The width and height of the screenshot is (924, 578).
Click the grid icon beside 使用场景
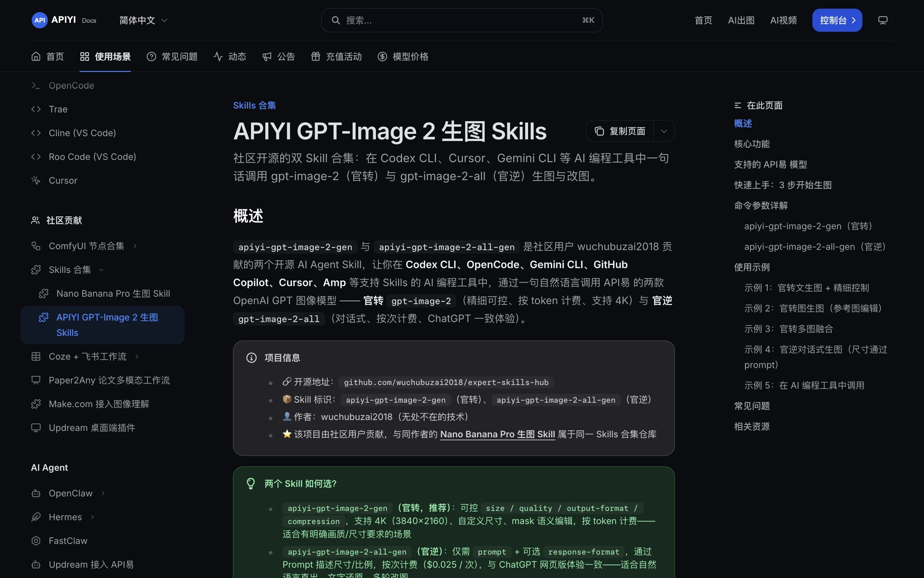pos(85,57)
